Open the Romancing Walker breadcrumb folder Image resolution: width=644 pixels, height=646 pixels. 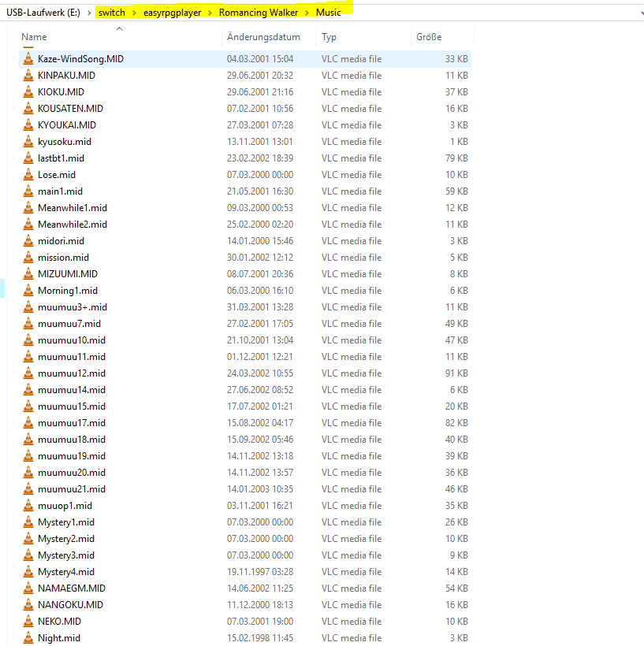coord(259,13)
